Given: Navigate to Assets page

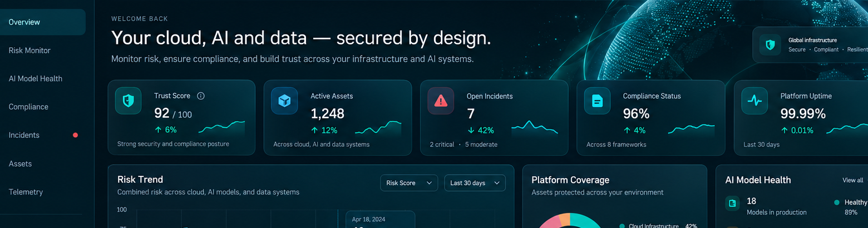Looking at the screenshot, I should click(20, 164).
